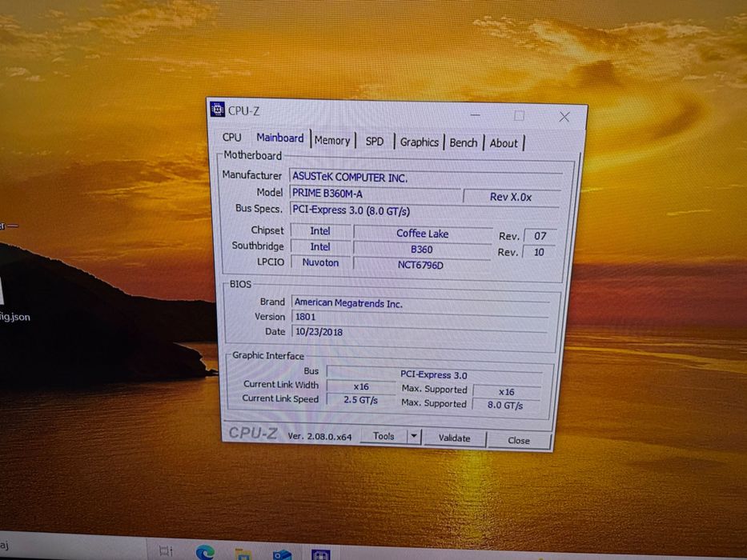This screenshot has width=747, height=560.
Task: Select the CPU-Z icon on the taskbar
Action: click(320, 554)
